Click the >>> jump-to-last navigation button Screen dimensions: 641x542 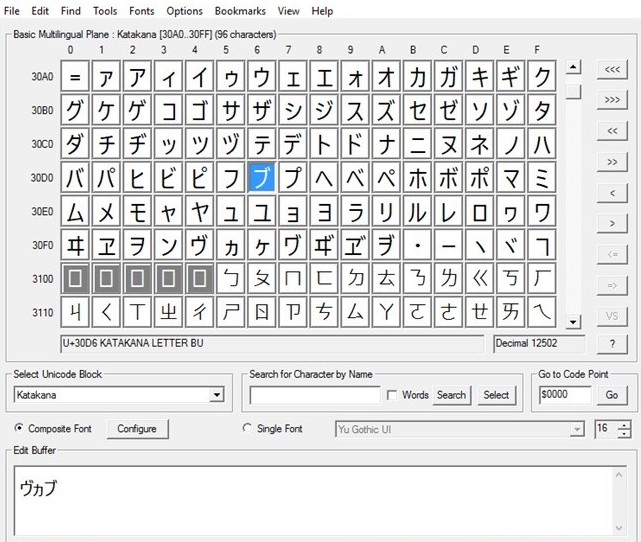[x=612, y=100]
